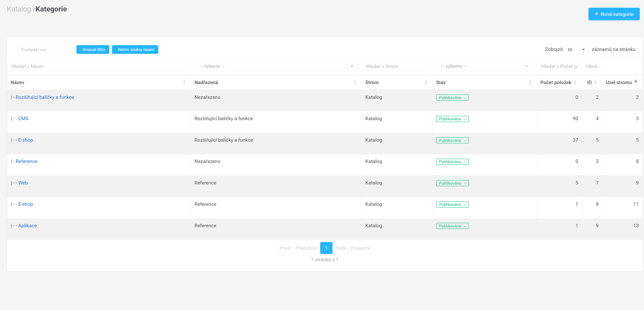Enable Režim změny řazení mode
The image size is (644, 310).
tap(135, 50)
